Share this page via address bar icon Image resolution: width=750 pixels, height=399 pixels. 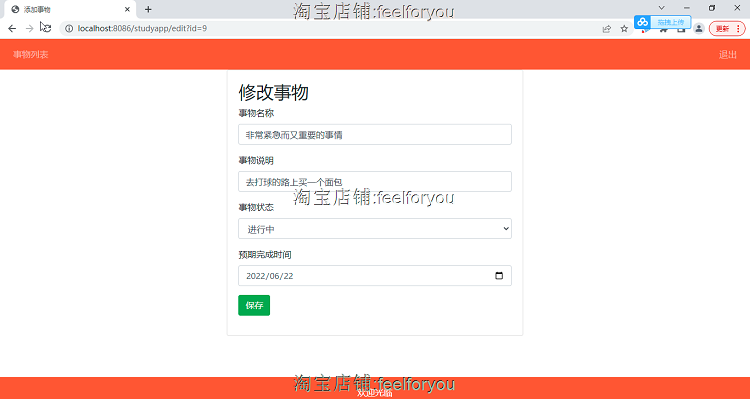607,29
